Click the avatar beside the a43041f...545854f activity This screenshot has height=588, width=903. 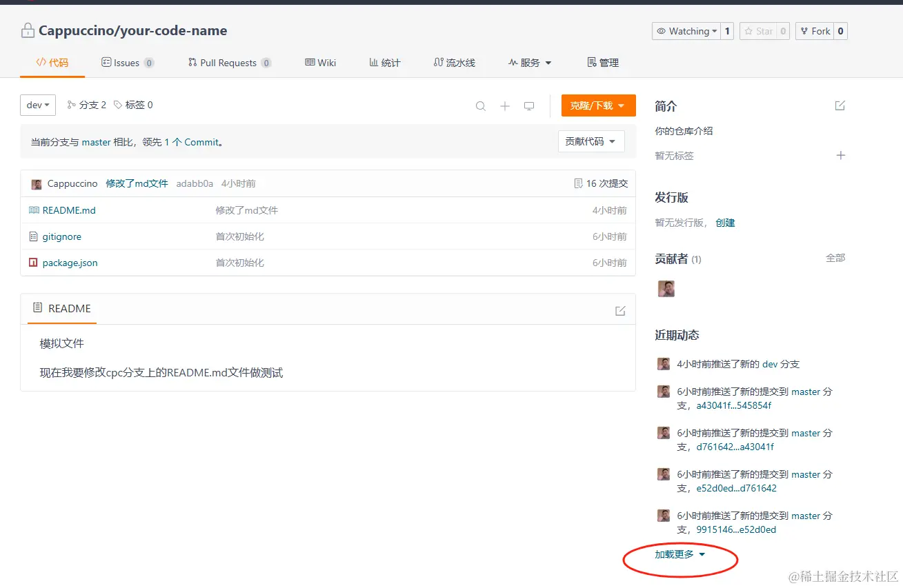pyautogui.click(x=664, y=392)
